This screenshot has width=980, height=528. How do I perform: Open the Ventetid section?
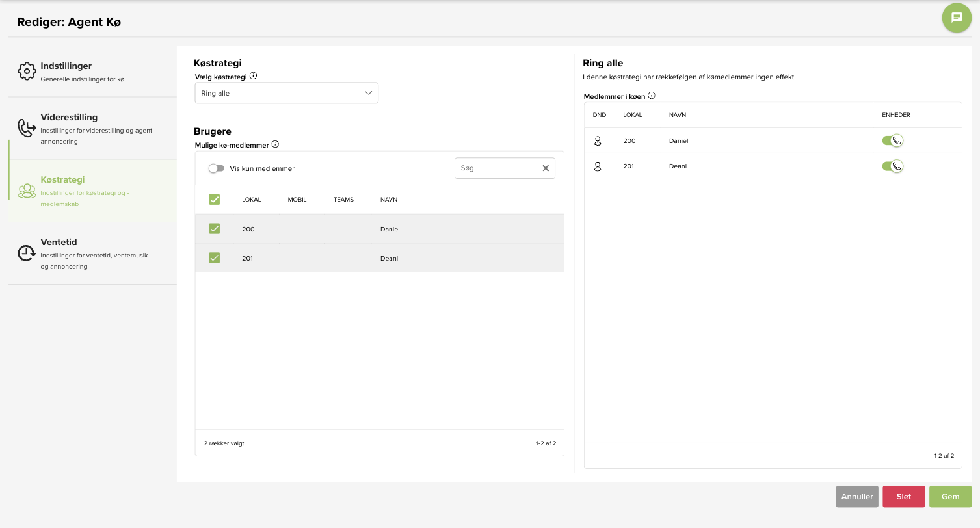tap(92, 254)
